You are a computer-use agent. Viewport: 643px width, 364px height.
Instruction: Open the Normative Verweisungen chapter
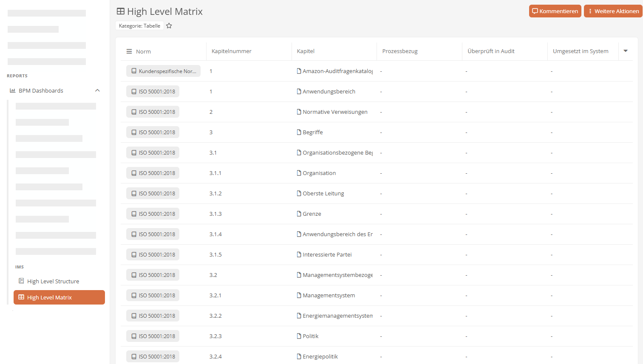[335, 112]
